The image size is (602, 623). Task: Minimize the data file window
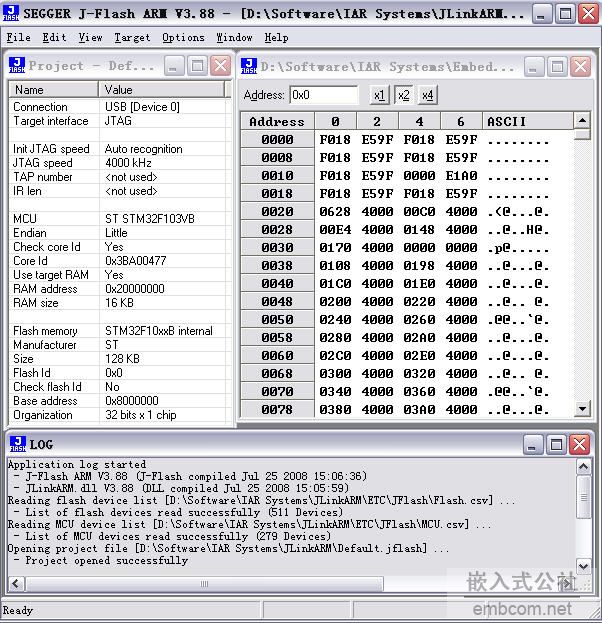point(534,67)
